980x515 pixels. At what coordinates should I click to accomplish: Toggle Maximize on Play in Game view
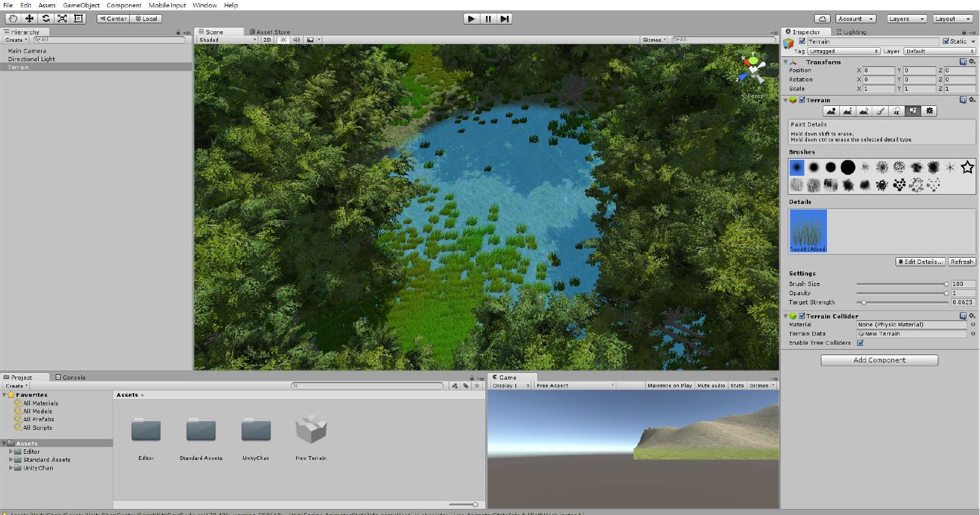pyautogui.click(x=670, y=385)
